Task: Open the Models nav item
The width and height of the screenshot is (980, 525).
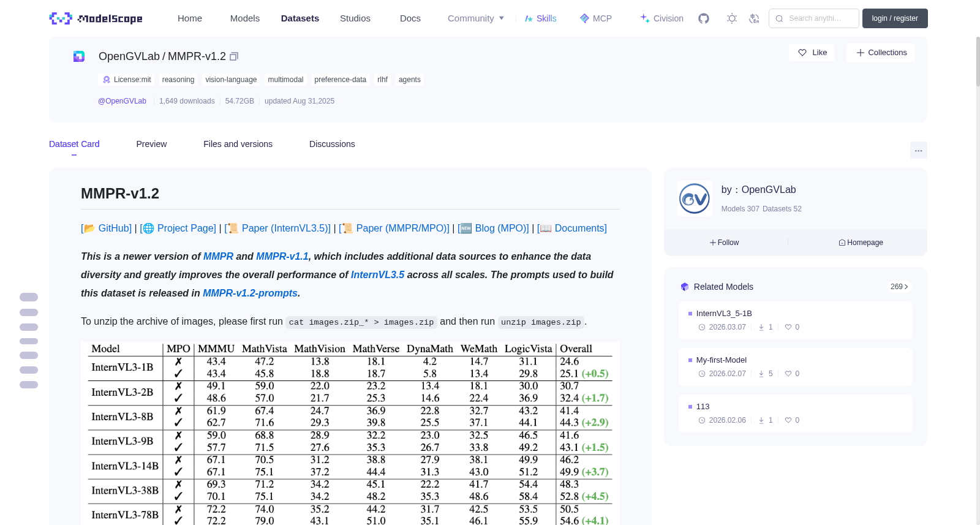Action: pyautogui.click(x=245, y=18)
